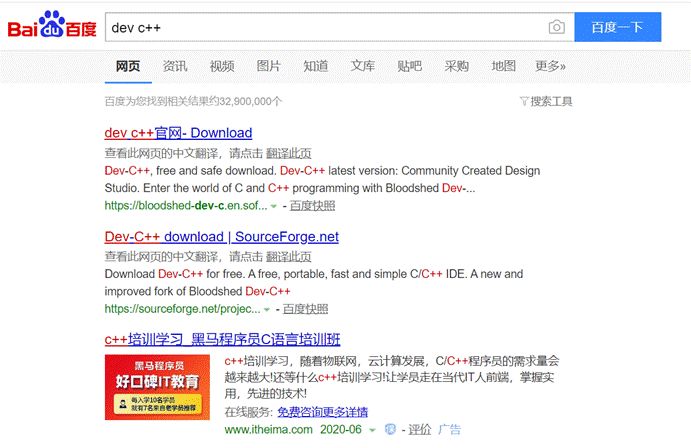The width and height of the screenshot is (691, 448).
Task: Click the search tools filter icon
Action: point(524,101)
